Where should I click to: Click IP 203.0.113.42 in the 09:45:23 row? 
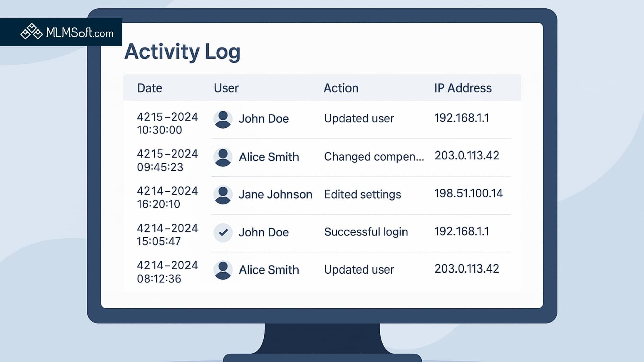467,156
